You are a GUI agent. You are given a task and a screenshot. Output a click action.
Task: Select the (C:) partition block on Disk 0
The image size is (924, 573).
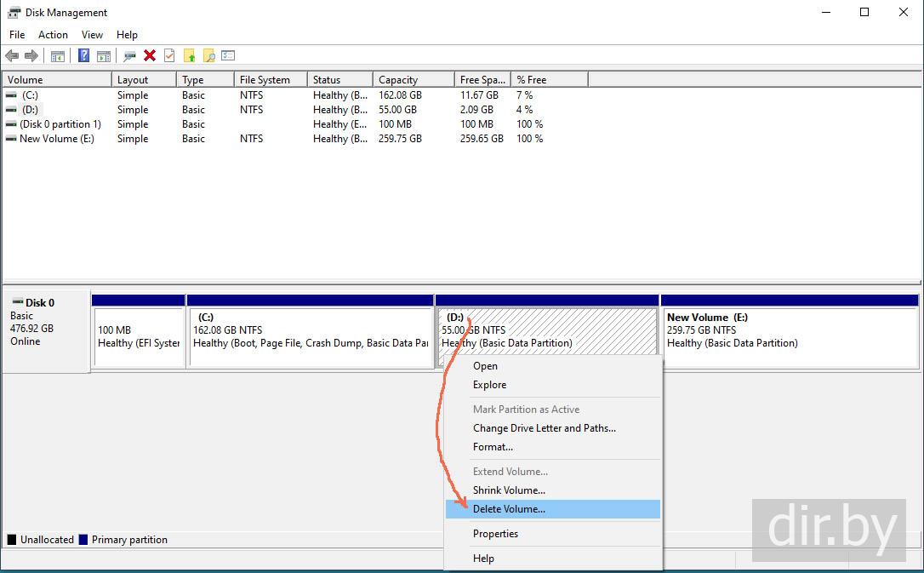tap(310, 336)
